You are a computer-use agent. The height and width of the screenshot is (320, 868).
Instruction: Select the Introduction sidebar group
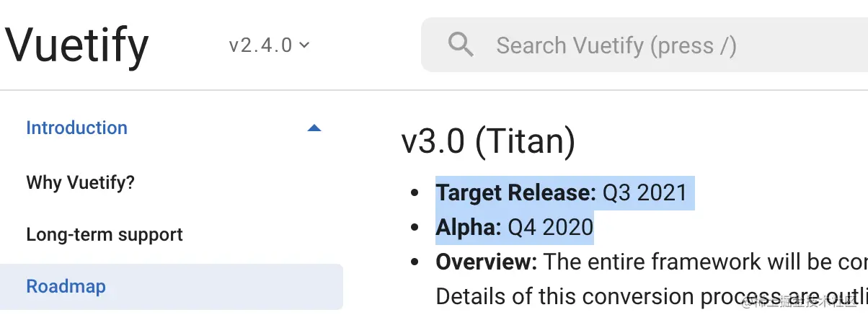coord(76,128)
